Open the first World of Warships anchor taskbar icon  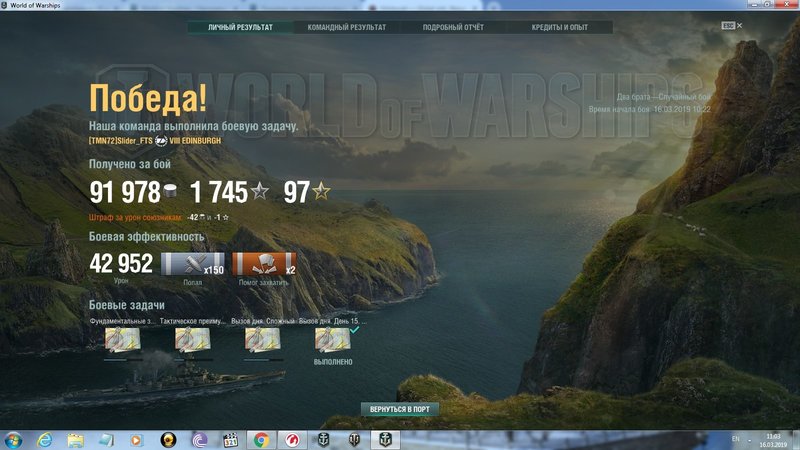(323, 440)
